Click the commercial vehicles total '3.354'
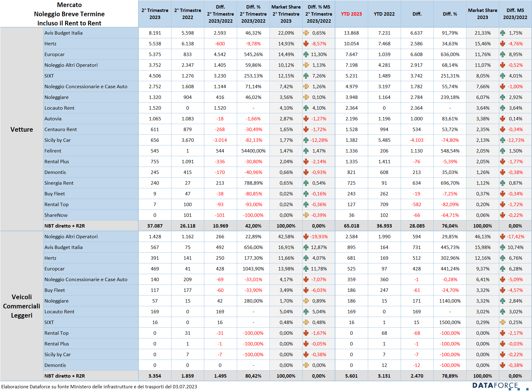 (155, 376)
